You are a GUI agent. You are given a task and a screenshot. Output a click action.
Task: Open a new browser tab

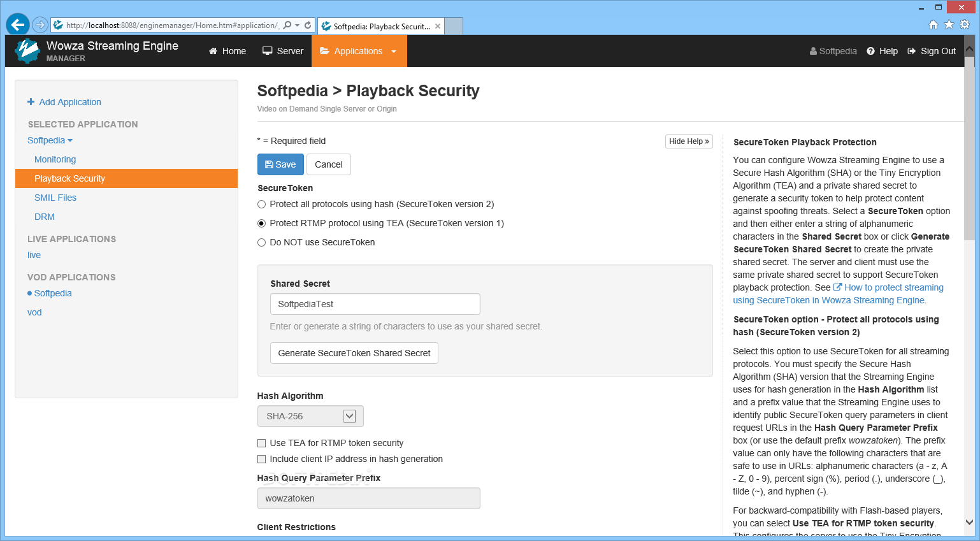point(453,26)
